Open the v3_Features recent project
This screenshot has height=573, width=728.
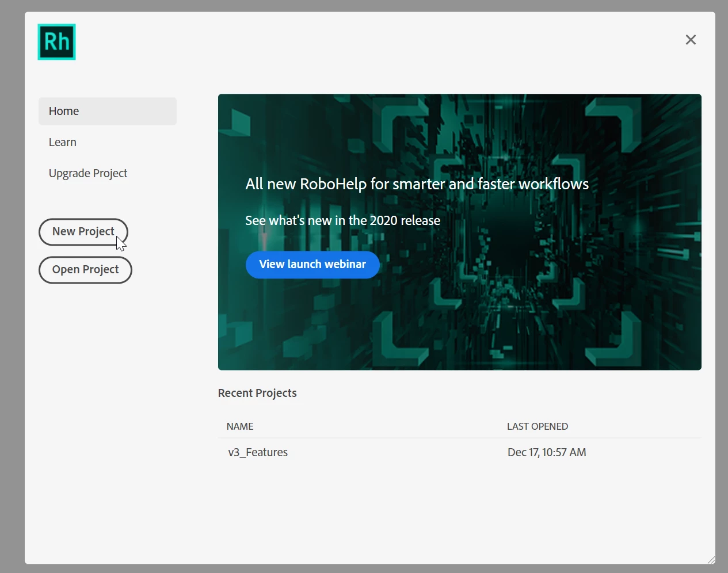[258, 452]
